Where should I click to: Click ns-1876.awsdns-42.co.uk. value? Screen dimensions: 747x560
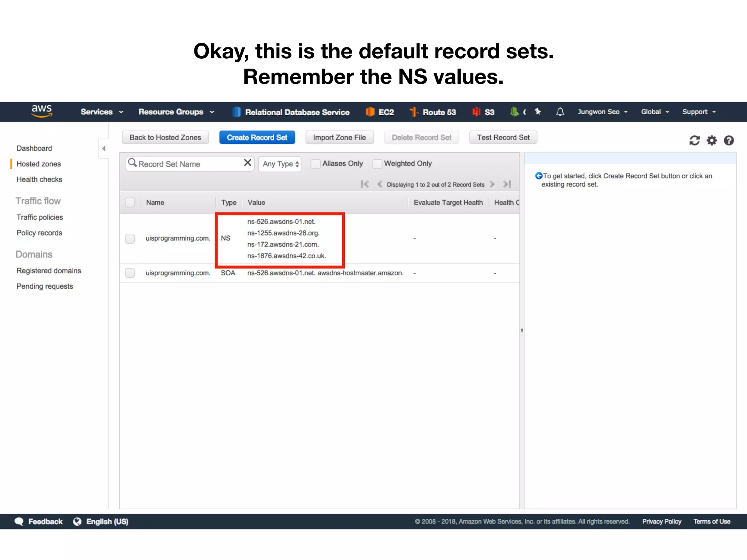[x=287, y=256]
